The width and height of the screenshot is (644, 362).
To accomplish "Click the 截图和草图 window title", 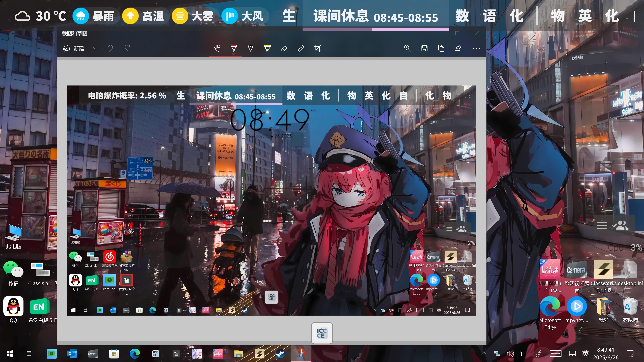I will [74, 34].
